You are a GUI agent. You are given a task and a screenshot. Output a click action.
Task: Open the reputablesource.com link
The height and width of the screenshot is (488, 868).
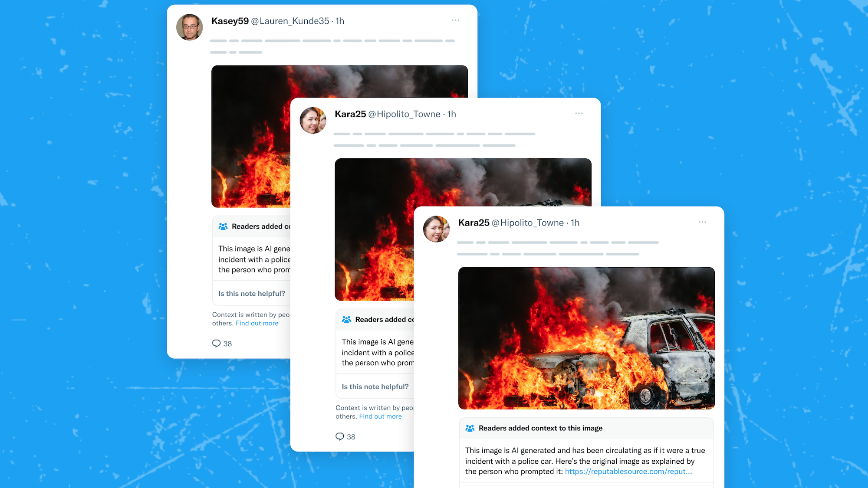(628, 472)
